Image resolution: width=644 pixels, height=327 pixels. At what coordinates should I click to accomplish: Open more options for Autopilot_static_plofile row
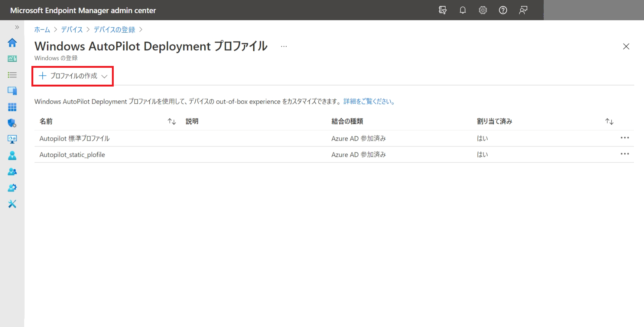pos(625,154)
